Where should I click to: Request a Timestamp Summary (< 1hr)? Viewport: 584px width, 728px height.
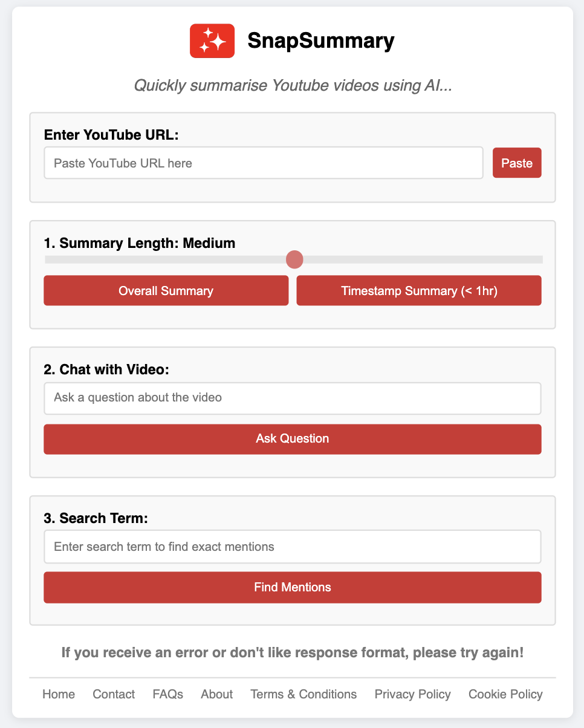pyautogui.click(x=418, y=291)
